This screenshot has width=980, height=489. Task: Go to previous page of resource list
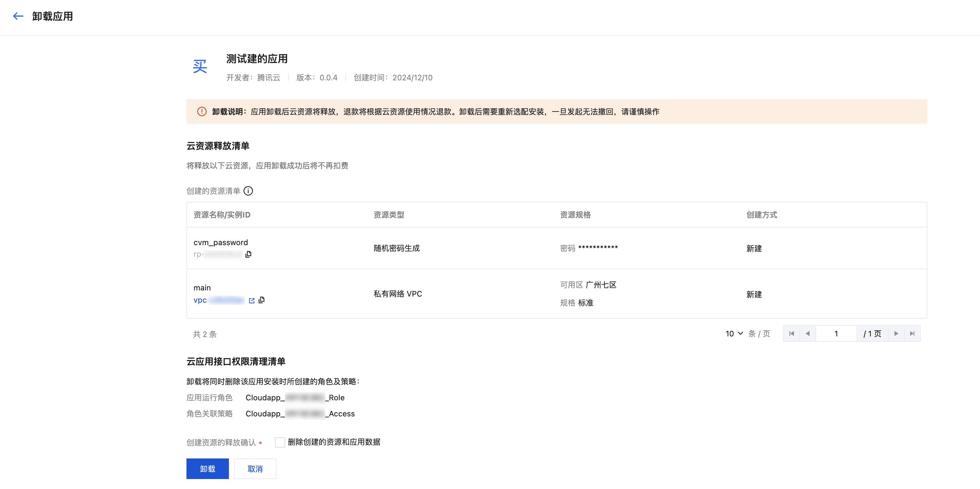tap(807, 333)
